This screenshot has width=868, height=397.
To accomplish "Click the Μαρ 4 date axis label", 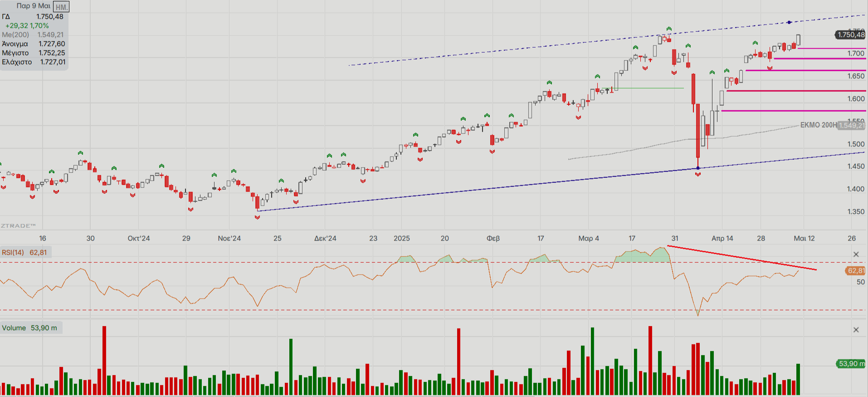I will tap(589, 238).
